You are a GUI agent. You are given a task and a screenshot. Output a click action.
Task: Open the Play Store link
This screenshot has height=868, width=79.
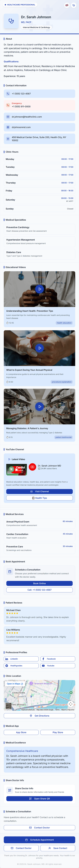pos(58,732)
